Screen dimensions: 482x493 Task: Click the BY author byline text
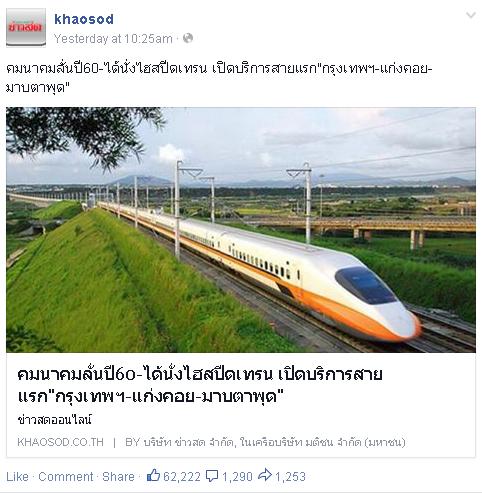point(265,442)
